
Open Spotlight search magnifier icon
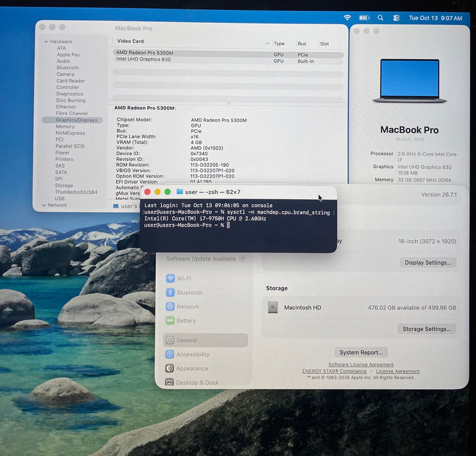click(x=380, y=18)
